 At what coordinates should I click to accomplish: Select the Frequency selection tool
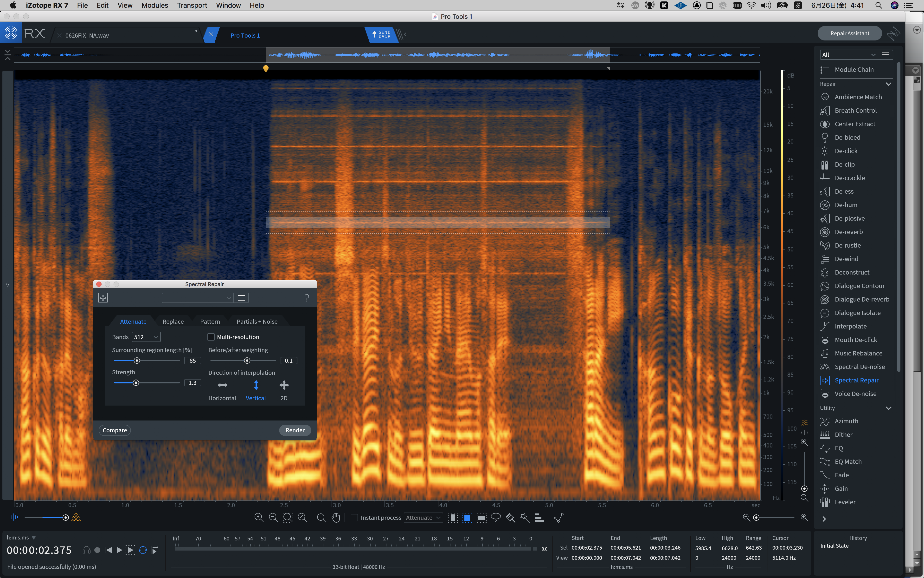click(482, 518)
